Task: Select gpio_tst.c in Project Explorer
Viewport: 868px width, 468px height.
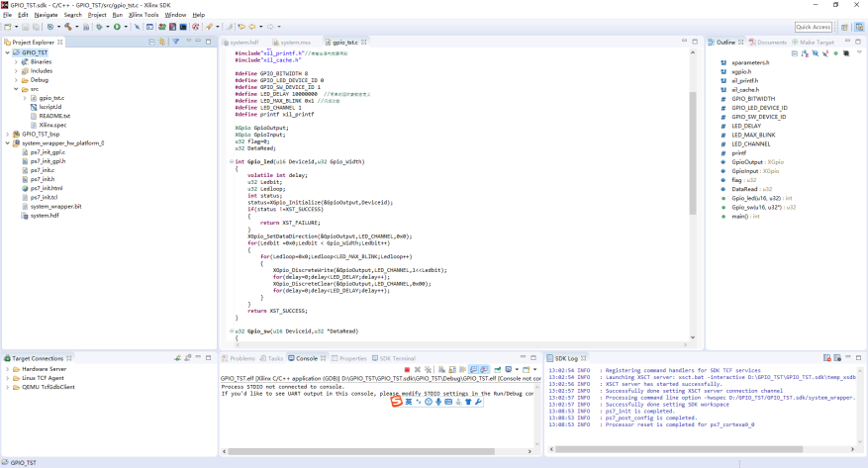Action: (51, 98)
